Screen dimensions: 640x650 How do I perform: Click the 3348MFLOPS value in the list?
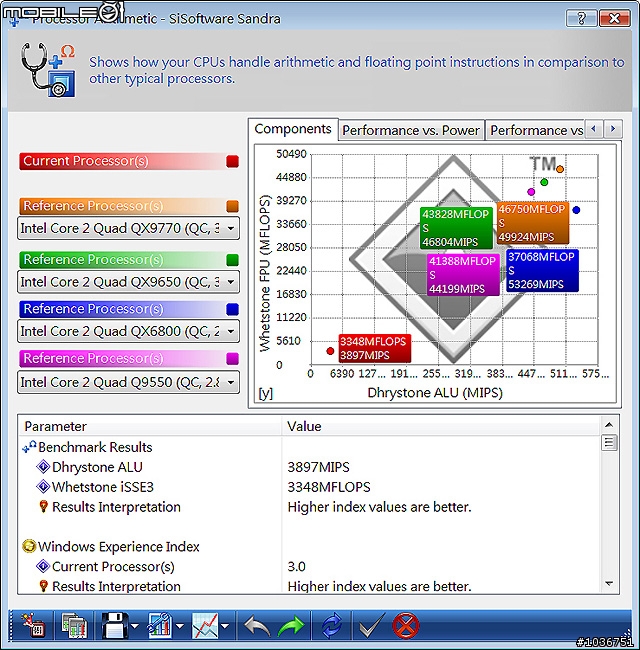329,487
